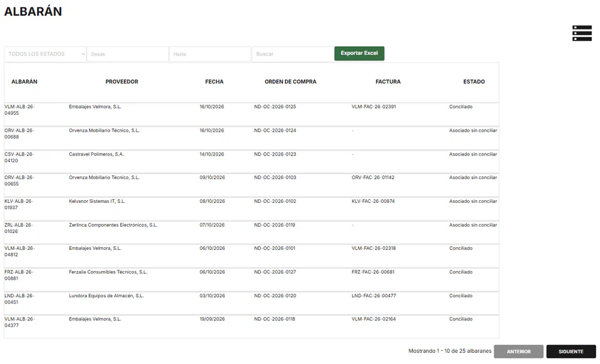Focus the 'Hasta' date field
This screenshot has height=364, width=600.
(210, 54)
